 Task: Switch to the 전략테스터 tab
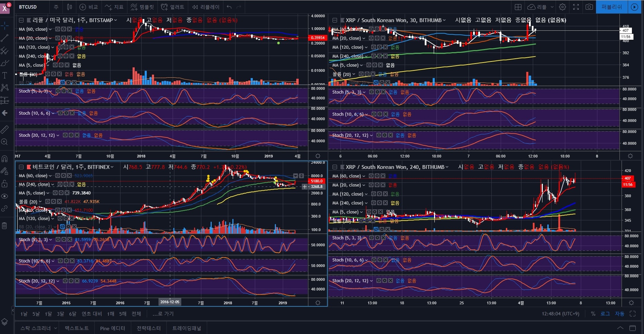[148, 328]
